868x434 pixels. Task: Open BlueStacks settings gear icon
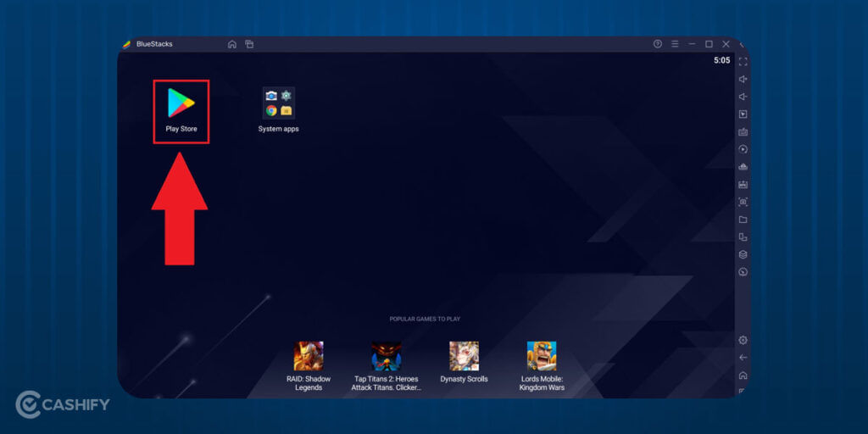(743, 340)
